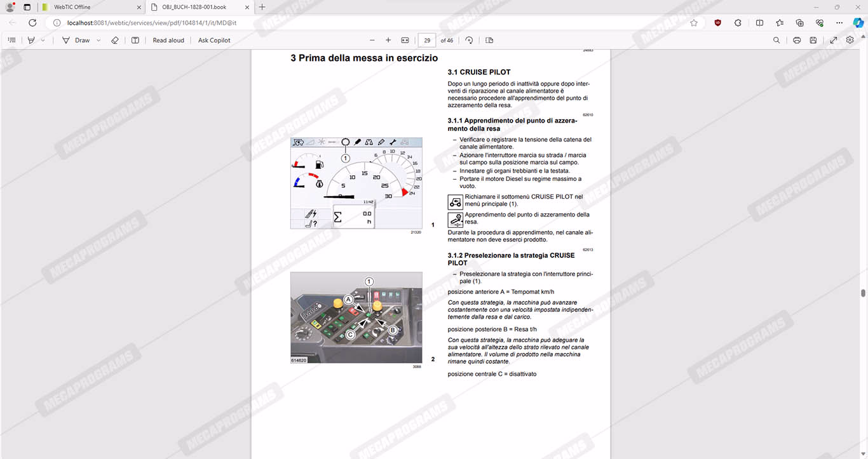The height and width of the screenshot is (459, 868).
Task: Open Find in PDF search
Action: pos(776,40)
